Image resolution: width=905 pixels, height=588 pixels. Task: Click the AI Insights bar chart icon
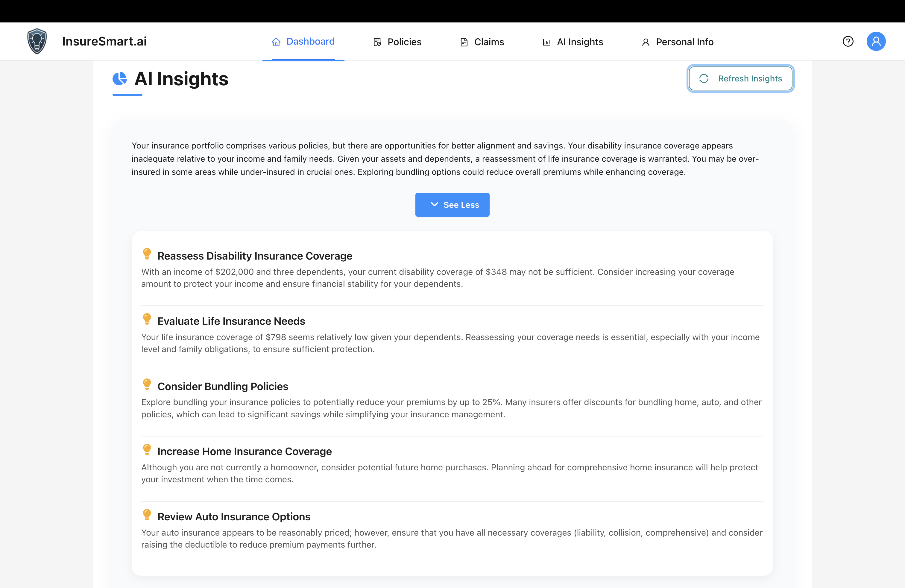click(x=547, y=42)
